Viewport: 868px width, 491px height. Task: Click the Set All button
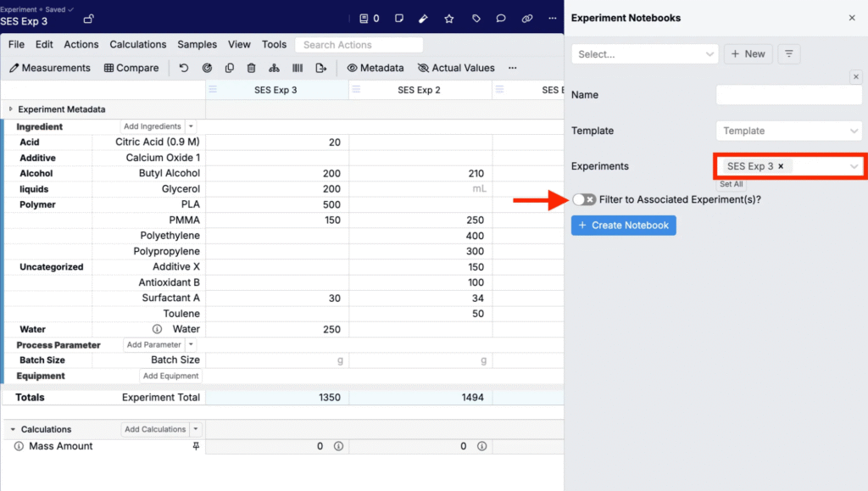732,184
